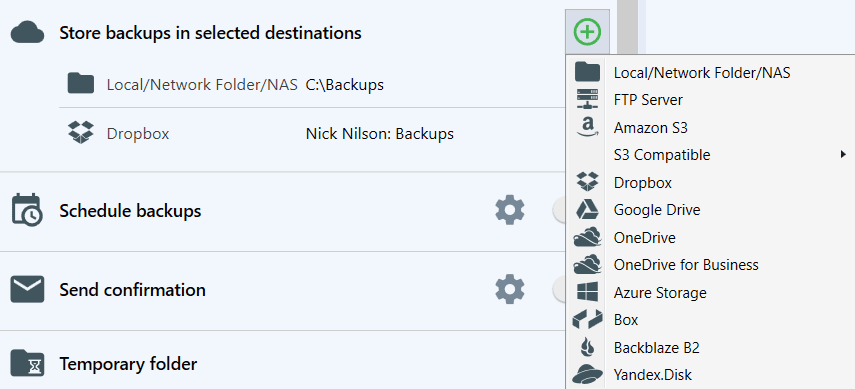Click the vertical scrollbar thumb

[627, 26]
